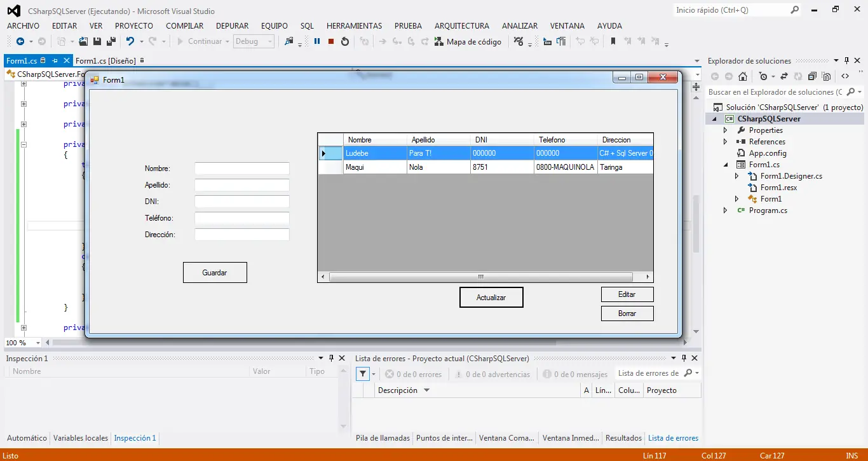Click the Editar button

[x=627, y=294]
